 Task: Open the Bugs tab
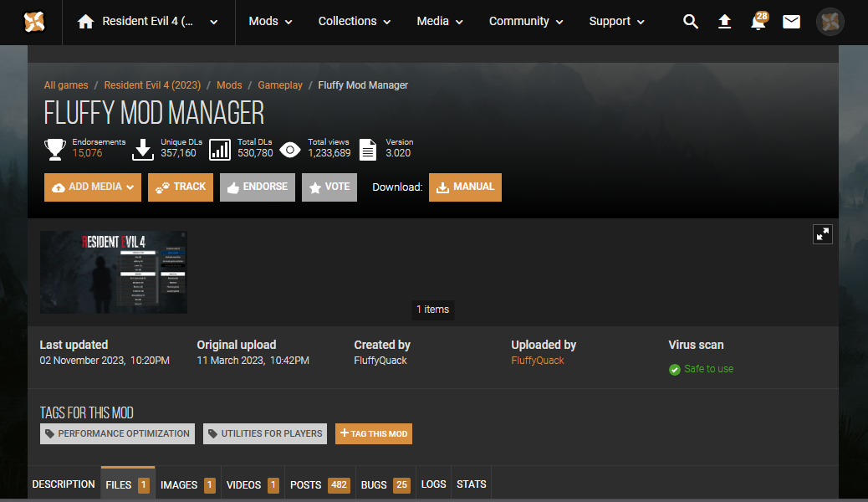(385, 484)
